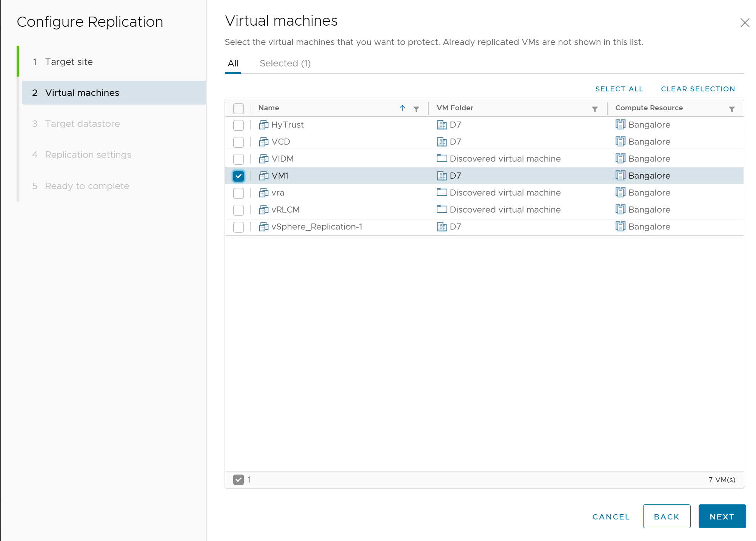
Task: Click the Bangalore compute resource icon for vra
Action: (x=621, y=193)
